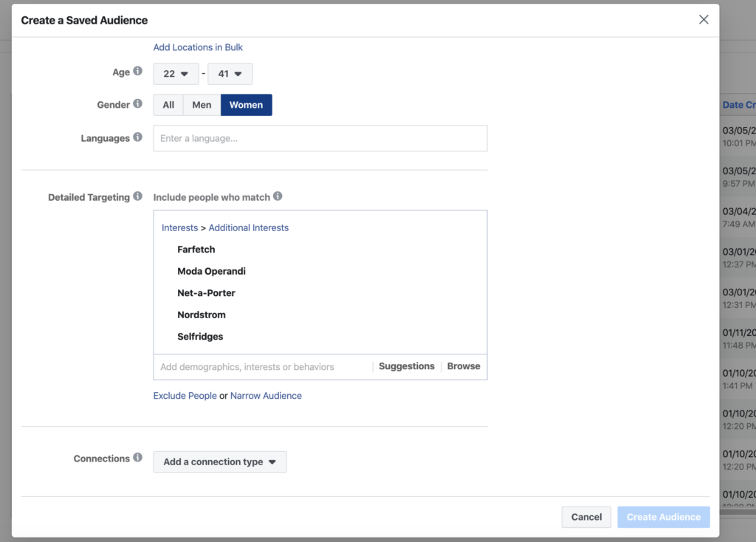Open the maximum age dropdown showing 41
Screen dimensions: 756x542
pos(230,74)
